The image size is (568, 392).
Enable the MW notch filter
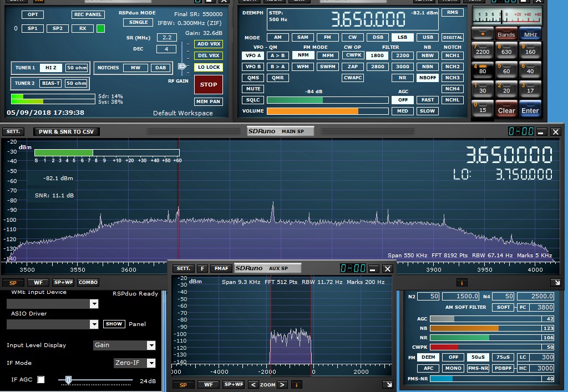pyautogui.click(x=135, y=68)
